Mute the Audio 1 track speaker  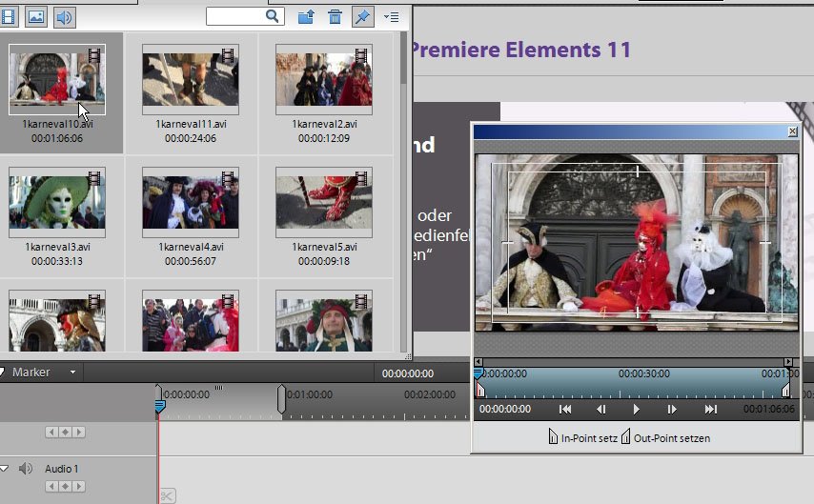pos(26,469)
